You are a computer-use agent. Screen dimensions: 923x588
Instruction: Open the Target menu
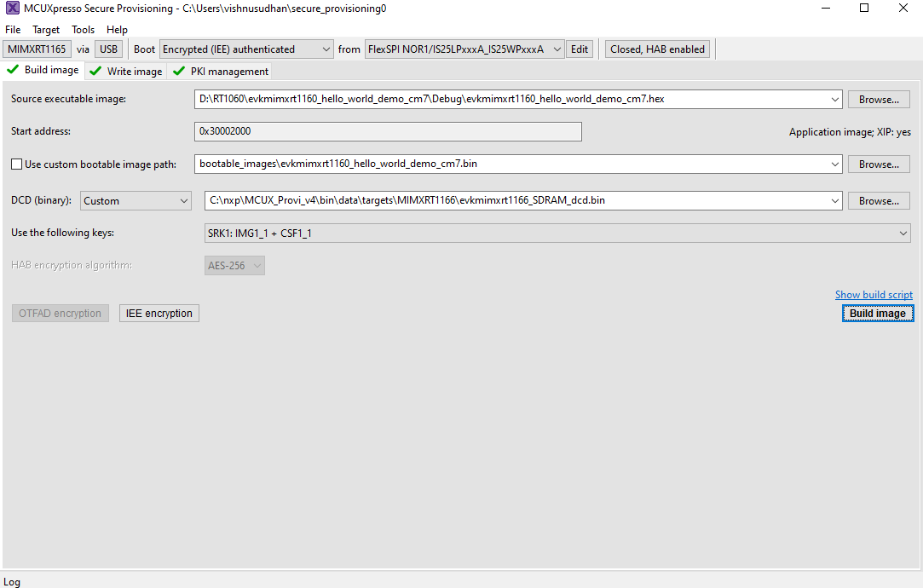(46, 29)
